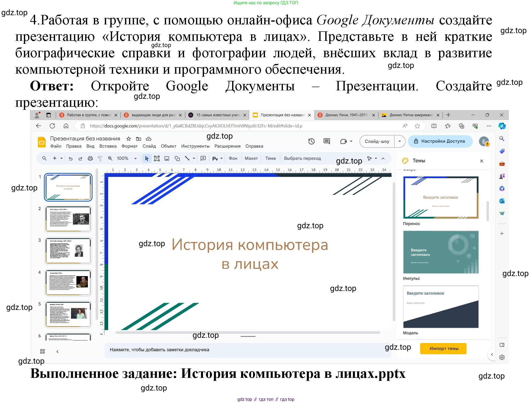Expand the camera meeting dropdown arrow
The image size is (532, 403).
tap(351, 141)
